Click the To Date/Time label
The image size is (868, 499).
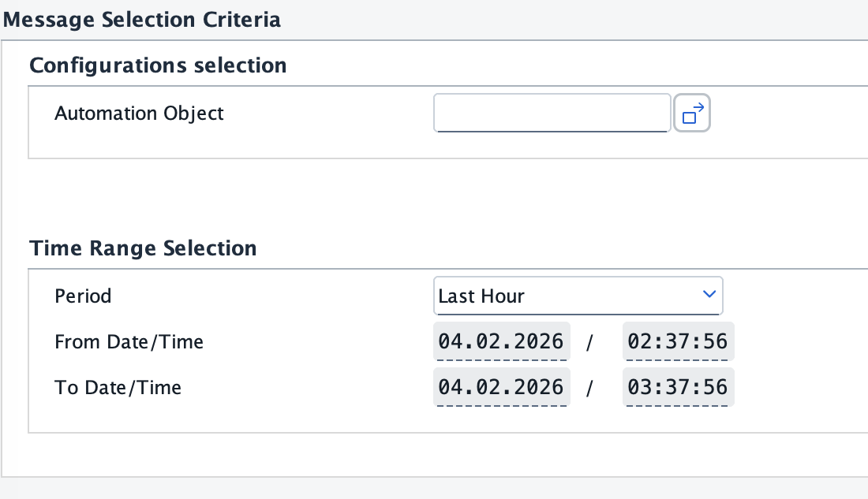pyautogui.click(x=118, y=388)
